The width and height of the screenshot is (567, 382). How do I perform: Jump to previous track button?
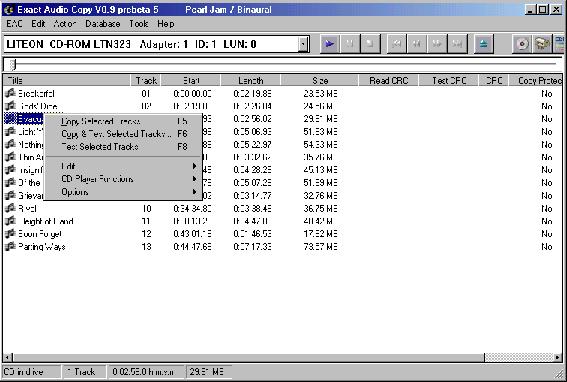pos(397,44)
